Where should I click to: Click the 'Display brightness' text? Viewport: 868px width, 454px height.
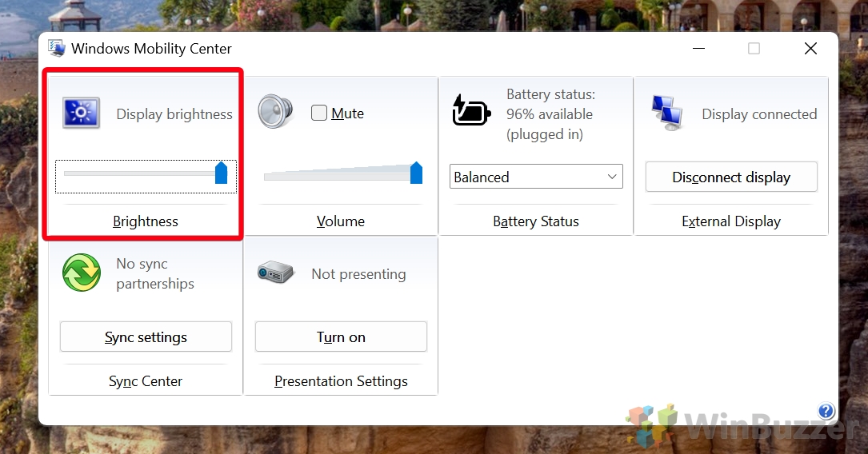point(174,114)
